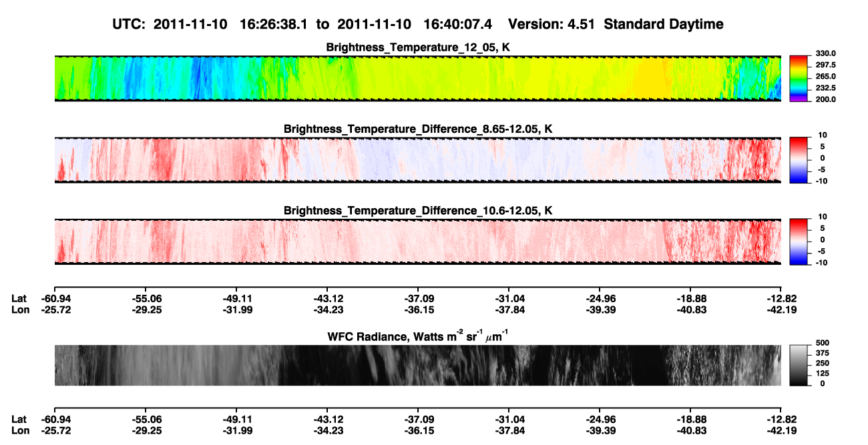Click latitude '-31.04' on the axis under the WFC Radiance panel

(x=509, y=419)
